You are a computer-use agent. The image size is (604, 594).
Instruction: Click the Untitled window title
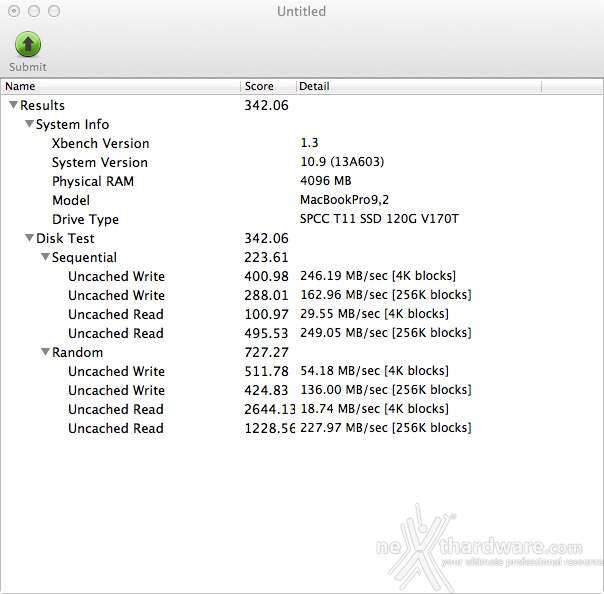(x=302, y=12)
